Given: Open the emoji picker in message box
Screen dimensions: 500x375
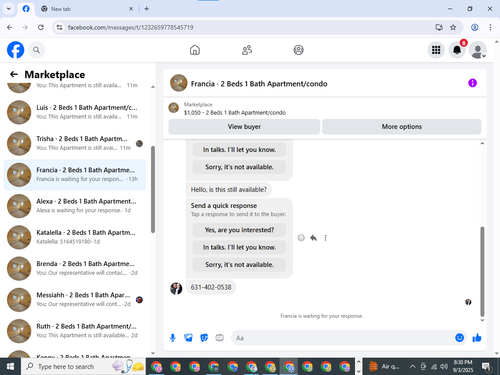Looking at the screenshot, I should click(459, 338).
